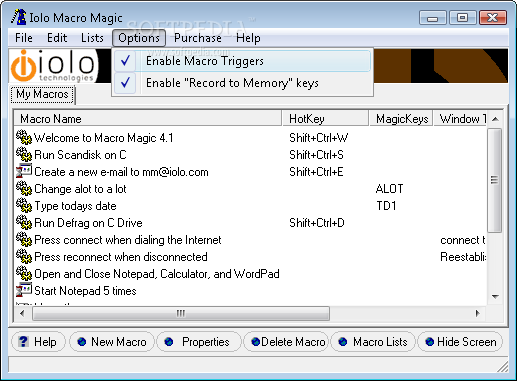517x381 pixels.
Task: Close the Options menu
Action: tap(139, 38)
